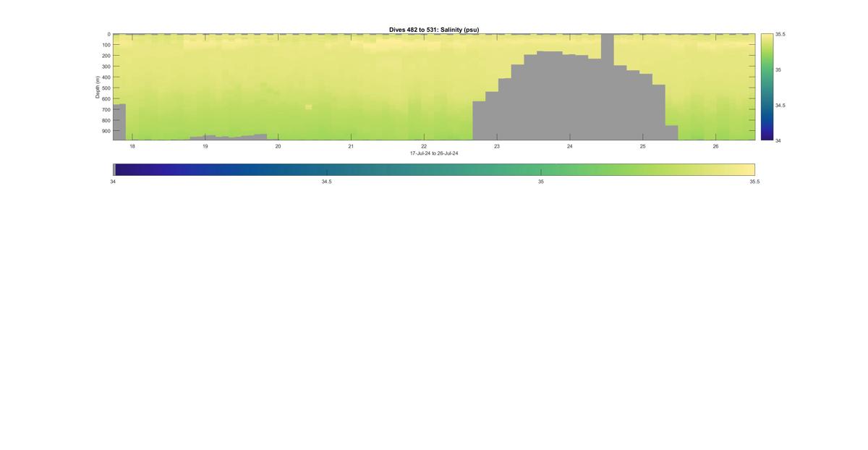Screen dimensions: 868x450
Task: Click the horizontal colorbar's 35.5 tick label
Action: click(754, 182)
